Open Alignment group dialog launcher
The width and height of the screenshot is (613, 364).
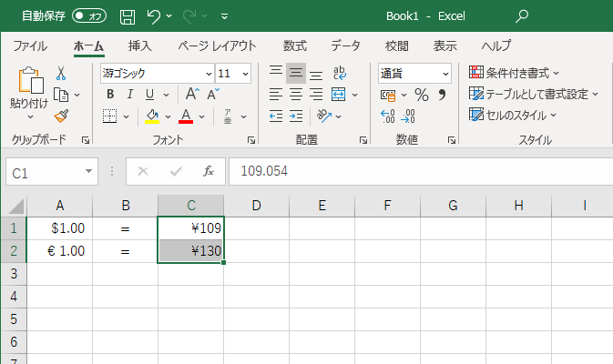363,140
